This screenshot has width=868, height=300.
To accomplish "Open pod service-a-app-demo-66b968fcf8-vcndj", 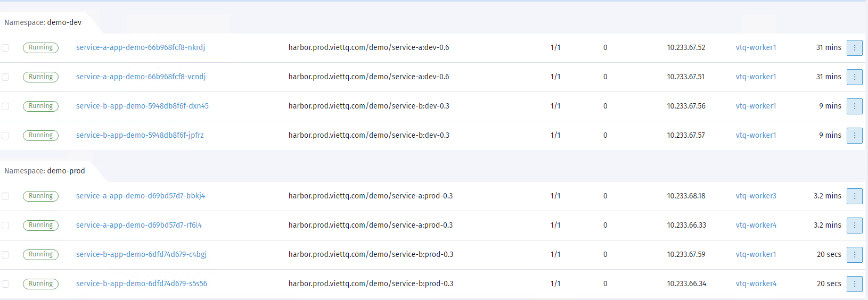I will tap(141, 77).
